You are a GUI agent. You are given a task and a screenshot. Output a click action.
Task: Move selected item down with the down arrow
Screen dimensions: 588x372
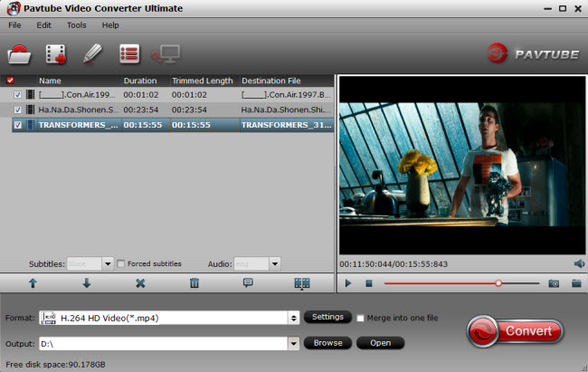point(87,283)
